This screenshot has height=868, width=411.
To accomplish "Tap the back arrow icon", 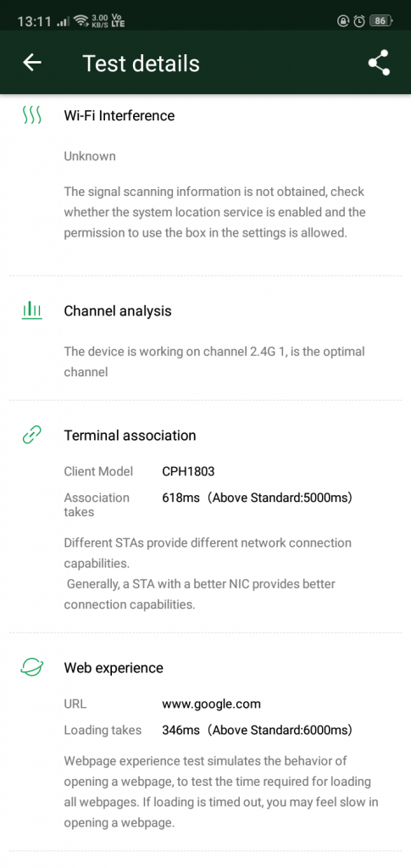I will click(32, 63).
